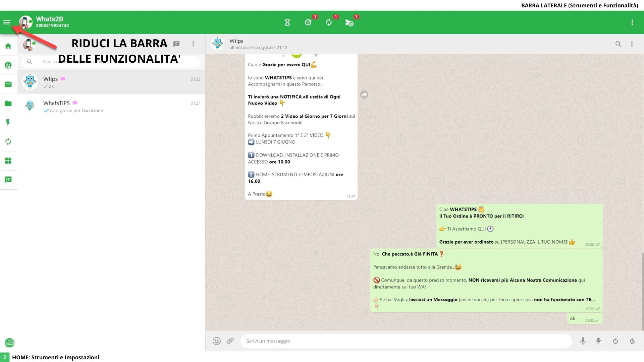Click sync icon beside lightning in message bar
This screenshot has height=362, width=644.
point(615,341)
